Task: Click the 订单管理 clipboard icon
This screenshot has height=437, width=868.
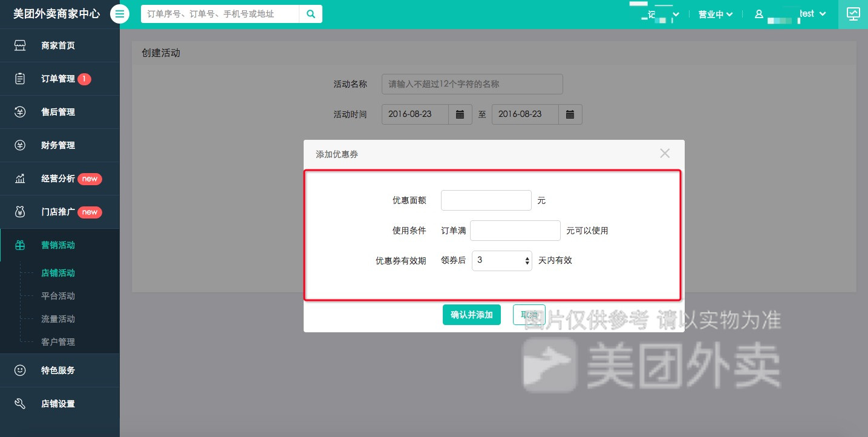Action: pyautogui.click(x=20, y=79)
